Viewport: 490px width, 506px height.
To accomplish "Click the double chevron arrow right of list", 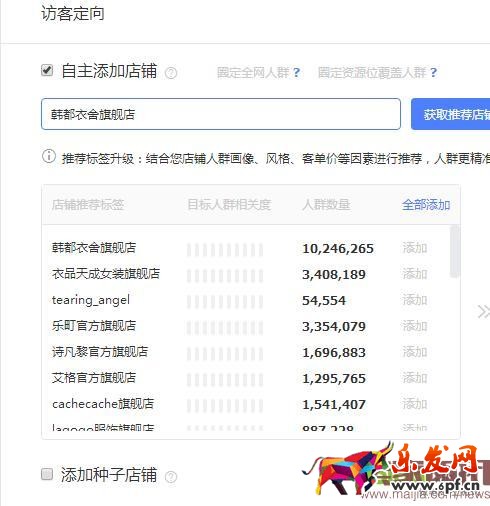I will pyautogui.click(x=483, y=312).
